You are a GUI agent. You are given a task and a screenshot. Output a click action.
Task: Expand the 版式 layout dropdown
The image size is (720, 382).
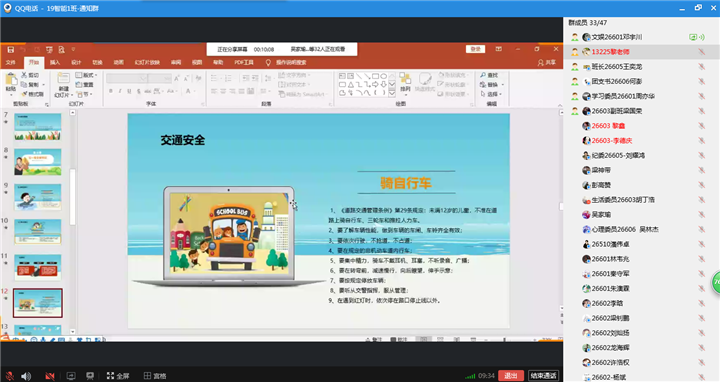point(86,75)
